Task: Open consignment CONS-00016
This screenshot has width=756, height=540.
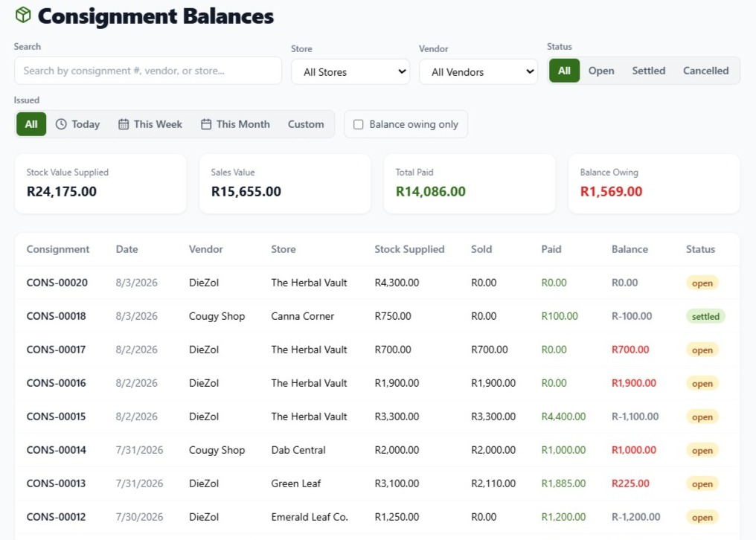Action: pyautogui.click(x=56, y=383)
